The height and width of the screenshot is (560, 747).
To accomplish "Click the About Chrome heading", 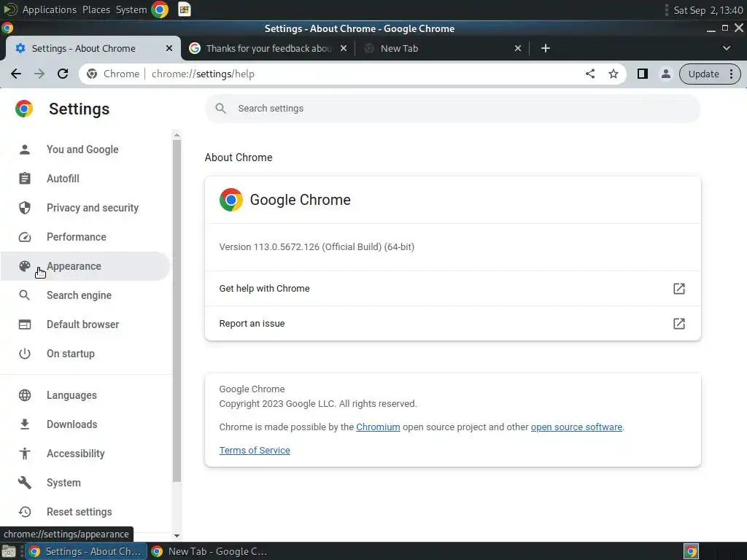I will pyautogui.click(x=239, y=157).
